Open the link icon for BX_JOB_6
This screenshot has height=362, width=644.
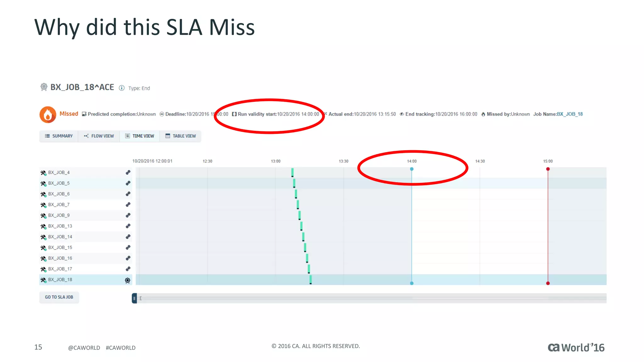click(128, 194)
